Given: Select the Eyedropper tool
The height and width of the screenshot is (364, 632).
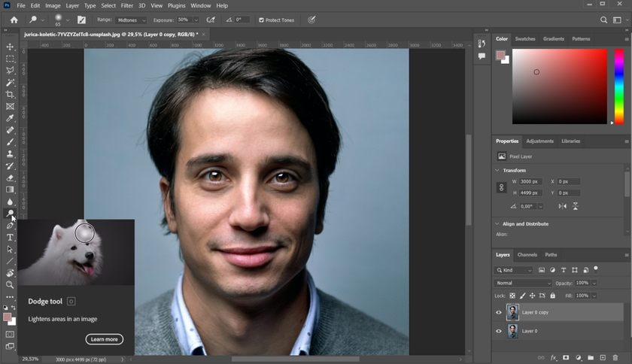Looking at the screenshot, I should click(10, 118).
